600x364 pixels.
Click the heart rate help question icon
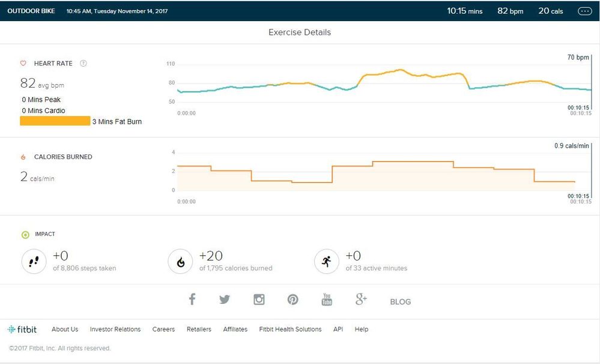[83, 64]
